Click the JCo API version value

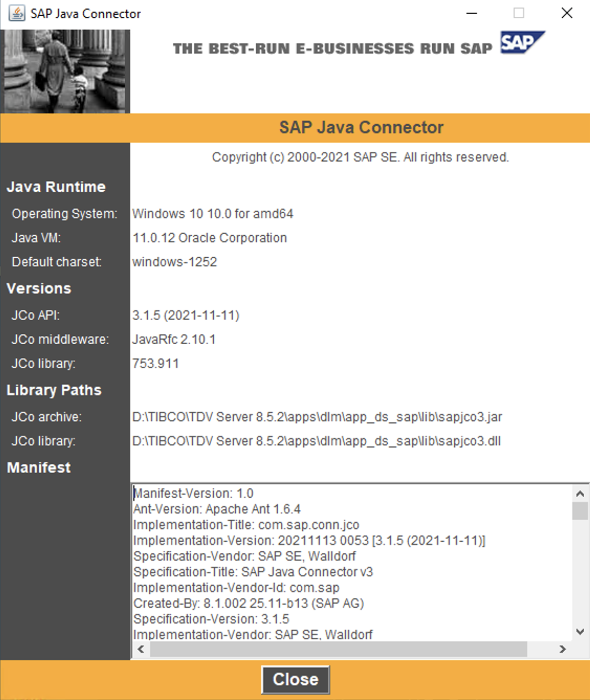click(x=186, y=315)
